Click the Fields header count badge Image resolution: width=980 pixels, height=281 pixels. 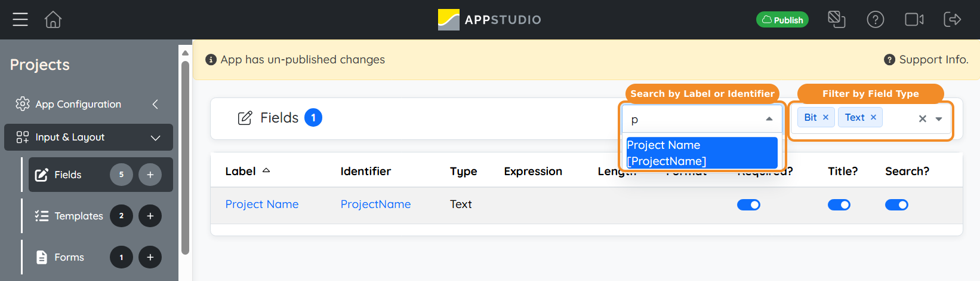pos(313,118)
